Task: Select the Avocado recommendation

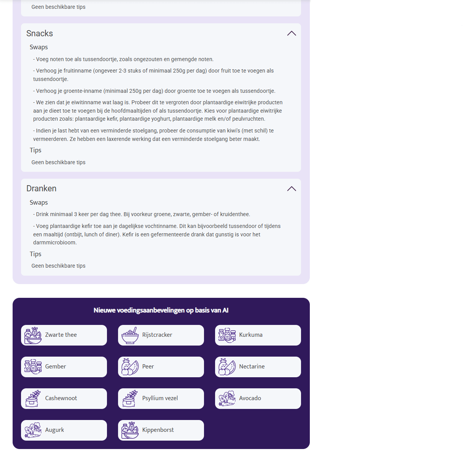Action: coord(258,398)
